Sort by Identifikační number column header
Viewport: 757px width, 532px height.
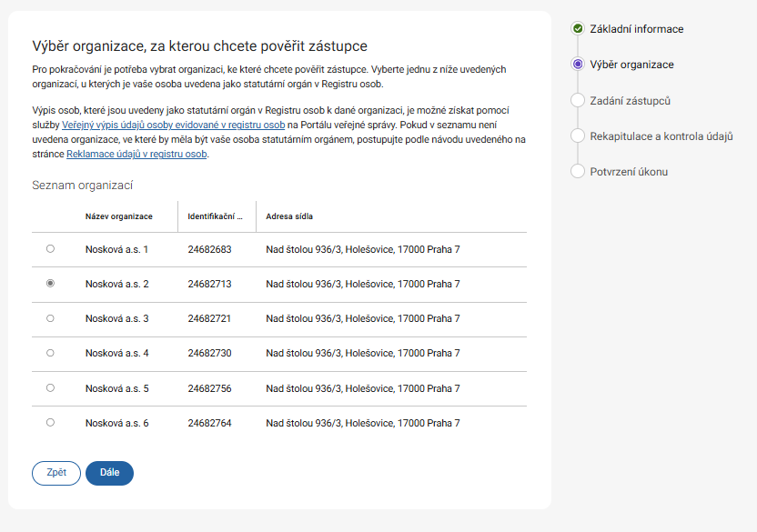coord(215,216)
